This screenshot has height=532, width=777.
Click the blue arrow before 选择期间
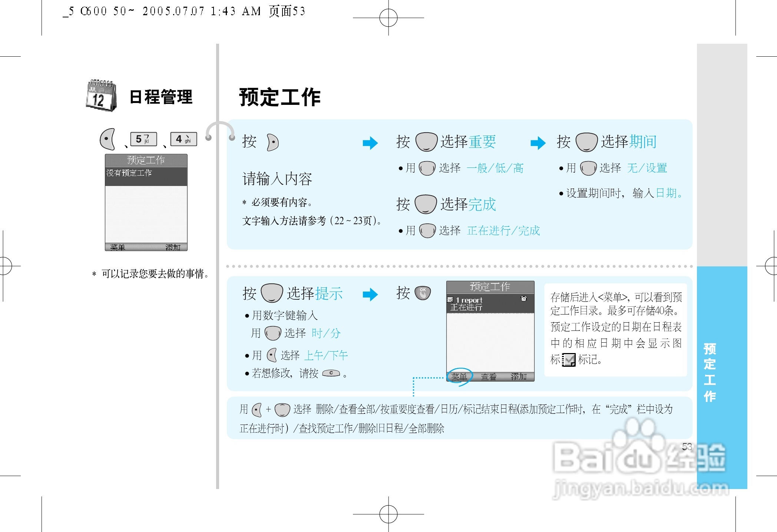click(x=538, y=143)
